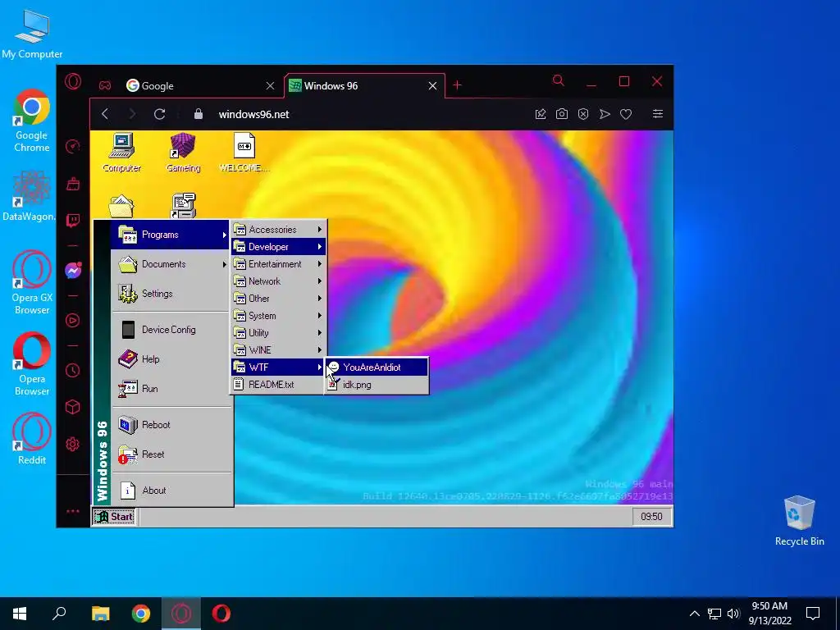Open the Easy Setup sliders icon

(x=658, y=113)
